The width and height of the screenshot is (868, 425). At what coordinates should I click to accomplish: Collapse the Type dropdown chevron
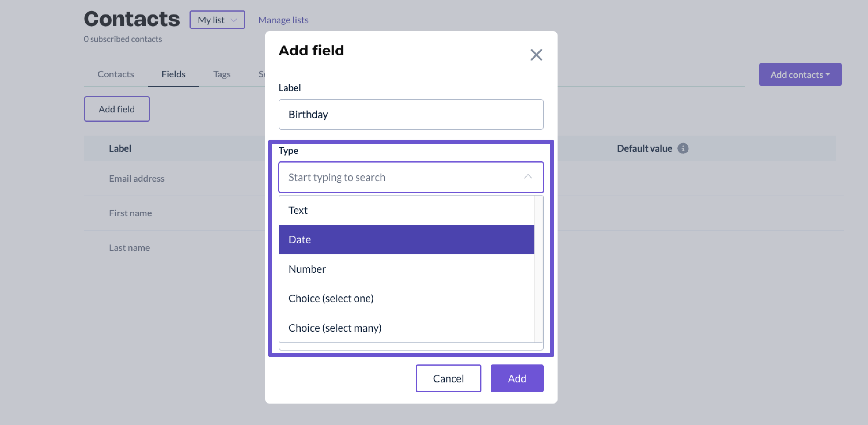pos(528,177)
